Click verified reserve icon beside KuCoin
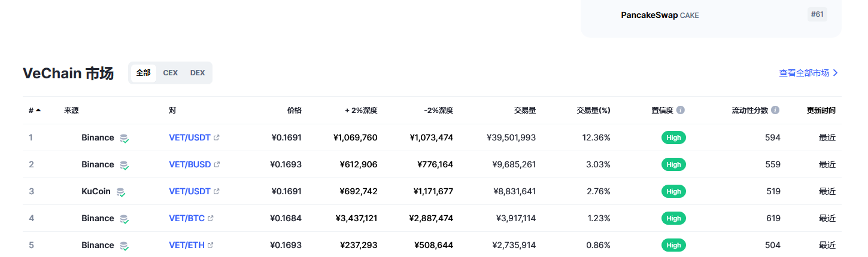 [121, 192]
